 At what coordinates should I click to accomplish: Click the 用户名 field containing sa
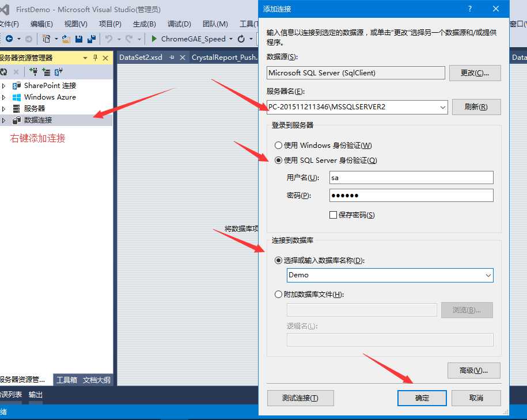(x=411, y=178)
